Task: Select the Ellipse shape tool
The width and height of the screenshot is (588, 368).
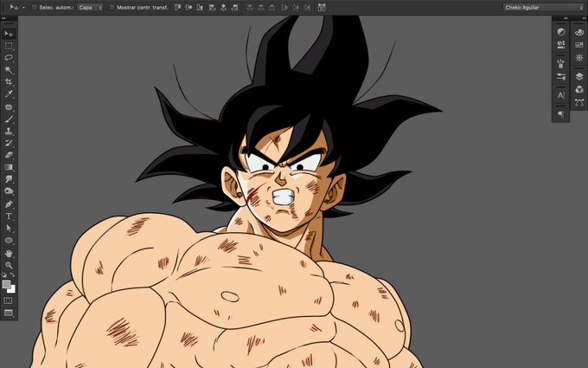Action: point(9,241)
